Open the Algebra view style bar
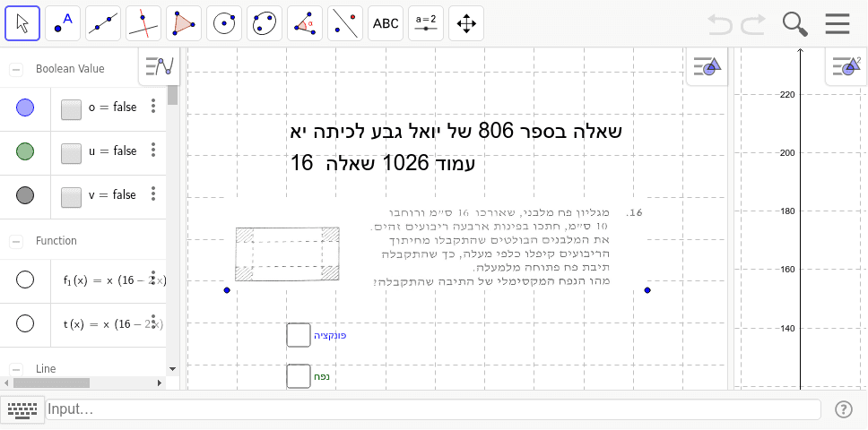Viewport: 868px width, 430px height. pyautogui.click(x=160, y=66)
